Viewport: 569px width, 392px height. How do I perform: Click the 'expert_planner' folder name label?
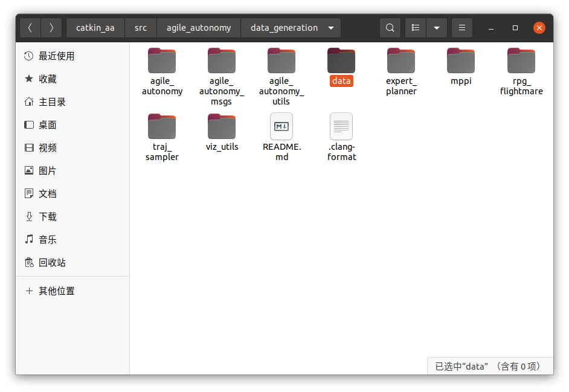click(401, 86)
